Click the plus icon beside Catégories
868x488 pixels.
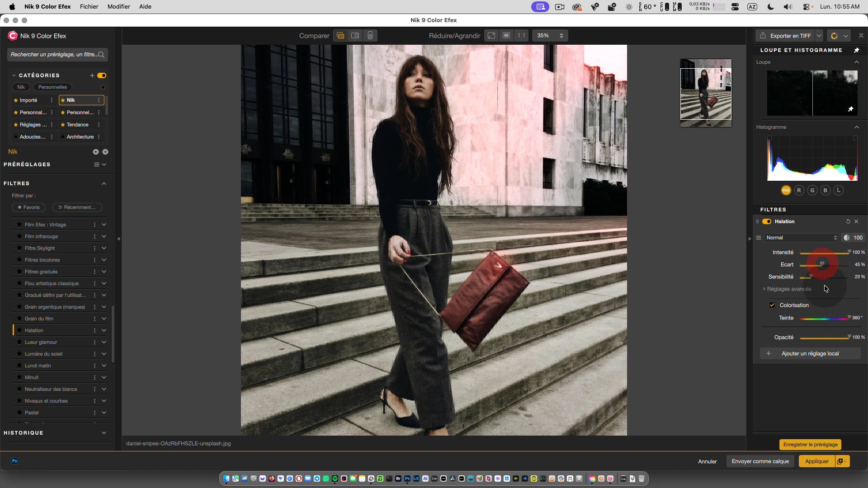click(x=92, y=75)
